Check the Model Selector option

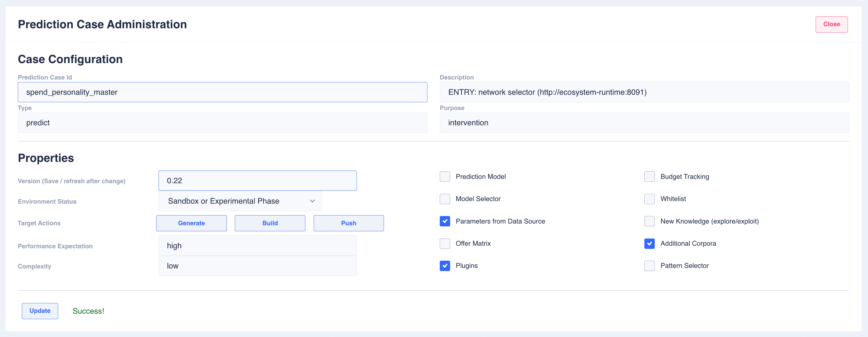[445, 199]
